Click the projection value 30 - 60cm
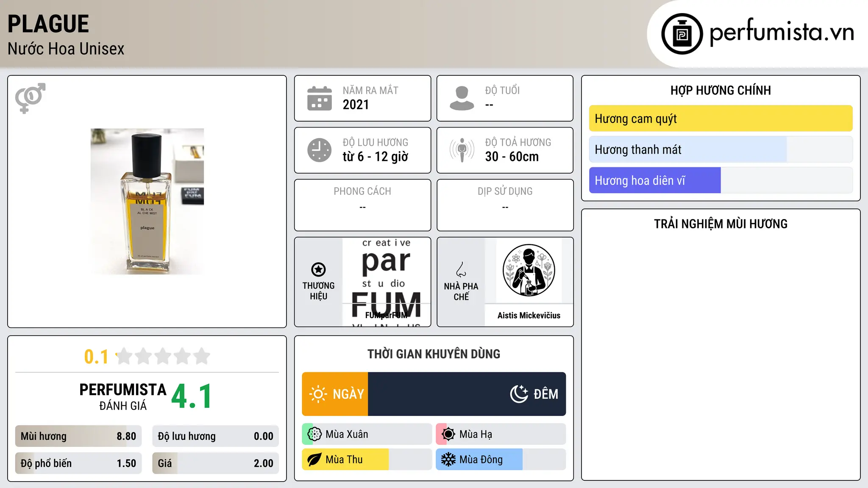The image size is (868, 488). (x=512, y=157)
